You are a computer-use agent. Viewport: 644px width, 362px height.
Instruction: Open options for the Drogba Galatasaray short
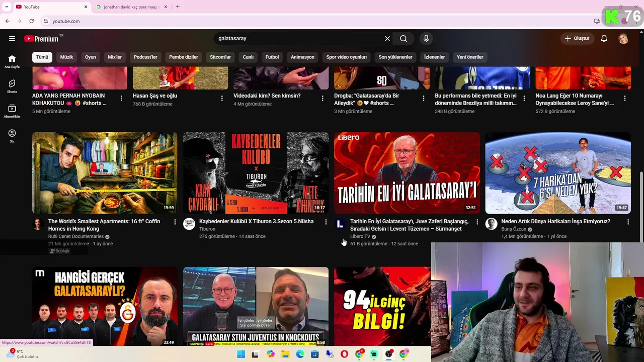[x=423, y=99]
